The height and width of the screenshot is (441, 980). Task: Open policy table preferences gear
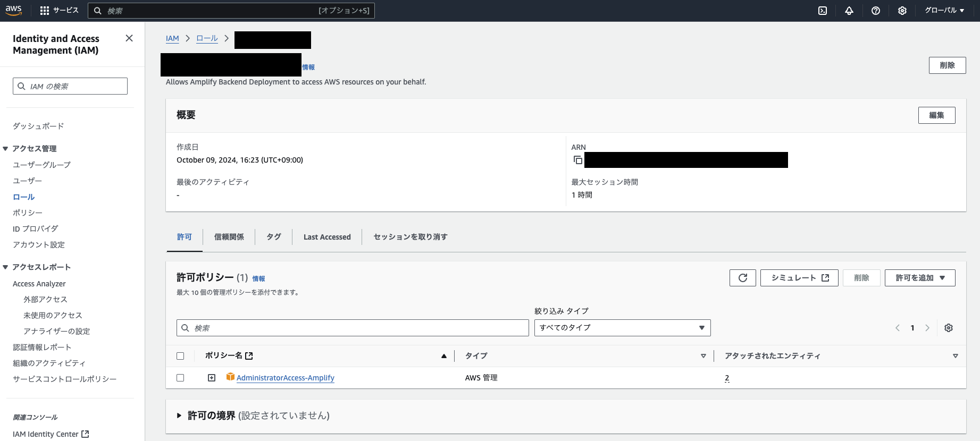(949, 328)
